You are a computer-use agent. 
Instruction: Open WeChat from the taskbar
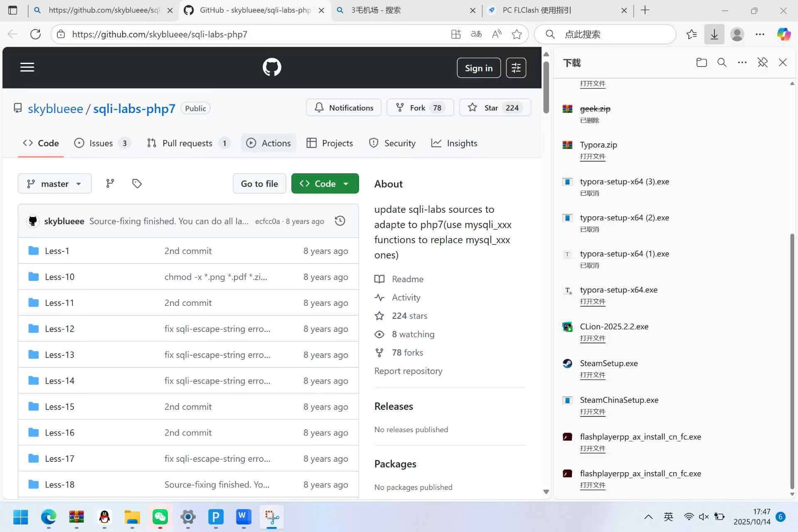(x=160, y=517)
